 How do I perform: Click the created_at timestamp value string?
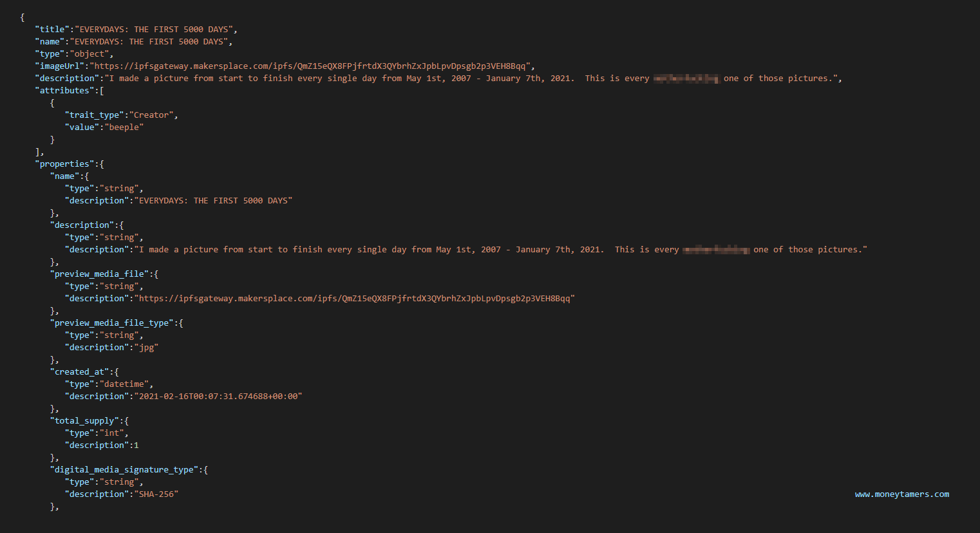(218, 396)
